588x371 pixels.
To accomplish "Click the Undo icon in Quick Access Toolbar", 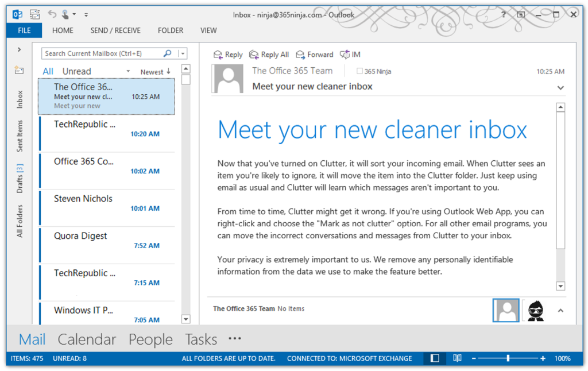I will pos(52,14).
